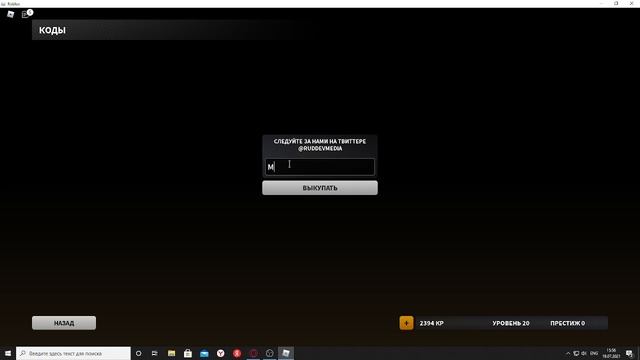Open network status tray icon
The width and height of the screenshot is (640, 360).
[x=576, y=353]
